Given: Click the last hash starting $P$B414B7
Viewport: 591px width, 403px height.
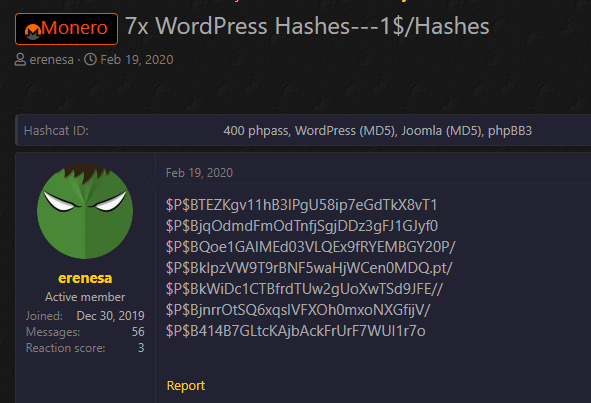Looking at the screenshot, I should (x=296, y=331).
